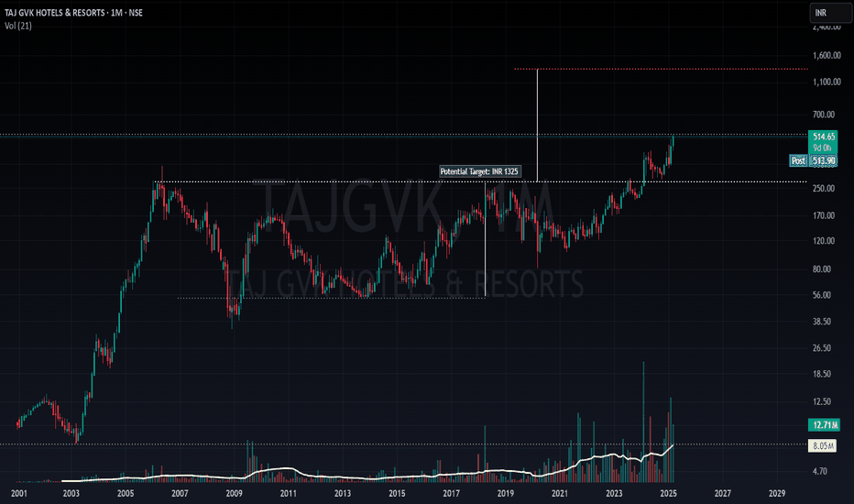The width and height of the screenshot is (854, 504).
Task: Click the 2029 label on time axis
Action: coord(777,493)
